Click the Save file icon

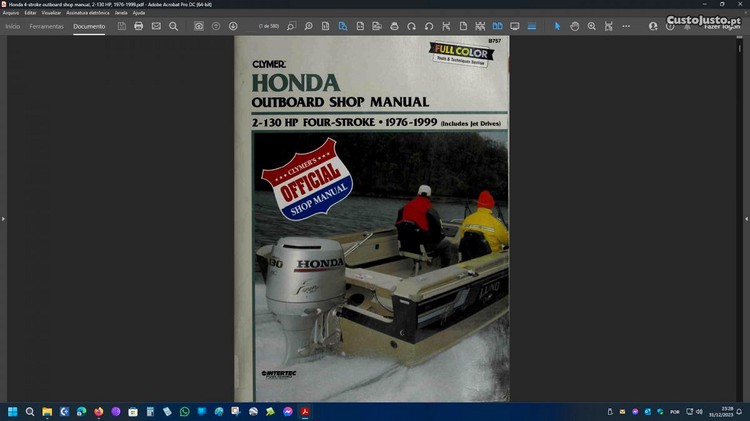122,26
